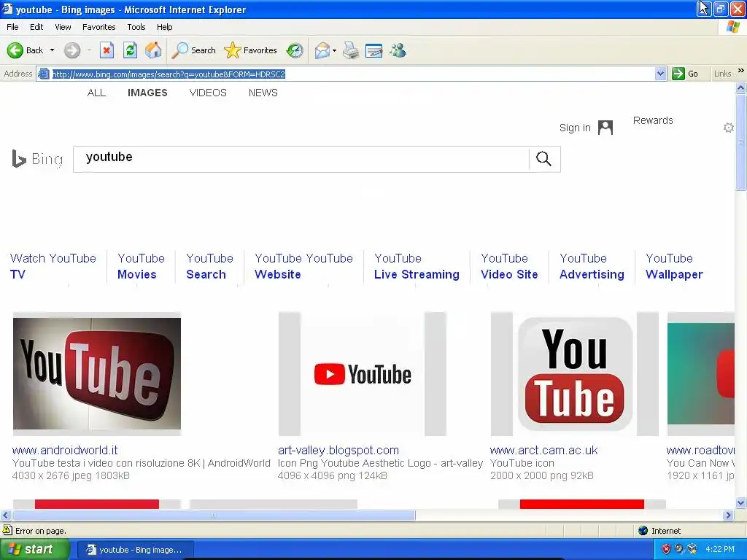The image size is (747, 560).
Task: Open YouTube YouTube Website suggestion
Action: (303, 266)
